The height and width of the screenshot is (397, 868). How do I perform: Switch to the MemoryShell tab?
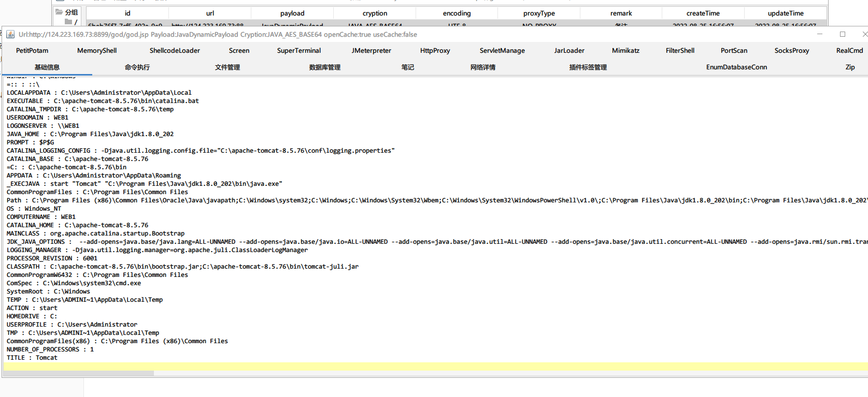coord(97,51)
